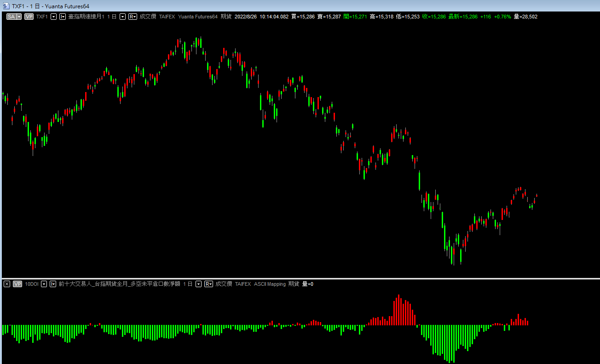Viewport: 600px width, 364px height.
Task: Open the R▾ dropdown in TXF1 header
Action: [133, 17]
